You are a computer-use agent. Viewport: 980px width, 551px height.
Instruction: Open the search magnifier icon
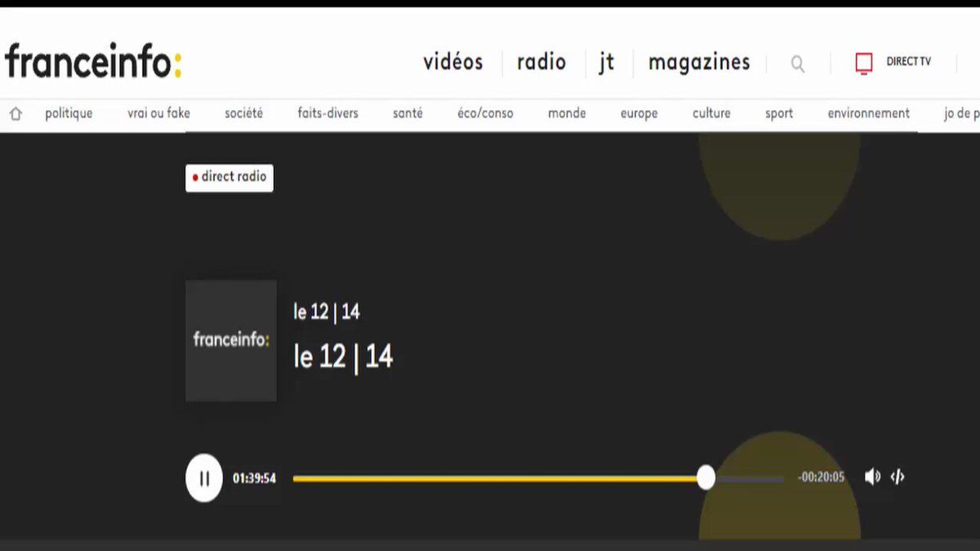[798, 64]
